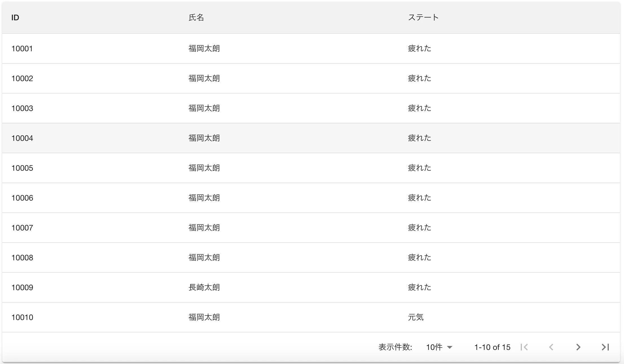Viewport: 624px width, 364px height.
Task: Select the name 福岡太朗 in row 10007
Action: (204, 228)
